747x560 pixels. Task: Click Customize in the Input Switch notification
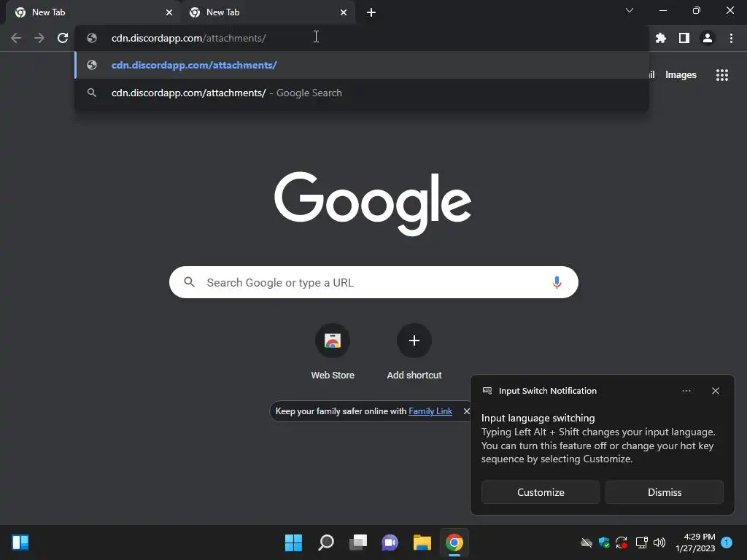[541, 492]
